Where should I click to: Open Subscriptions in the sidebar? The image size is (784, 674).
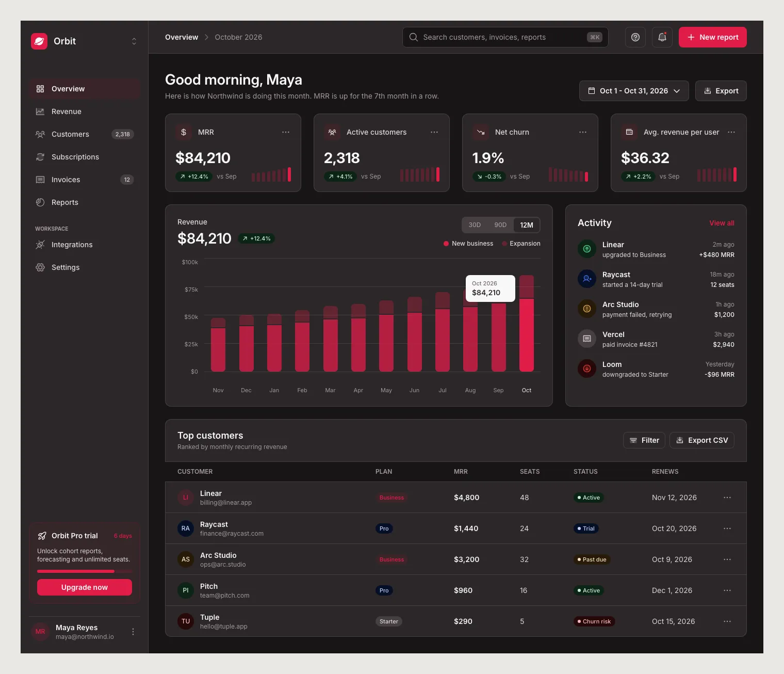85,157
